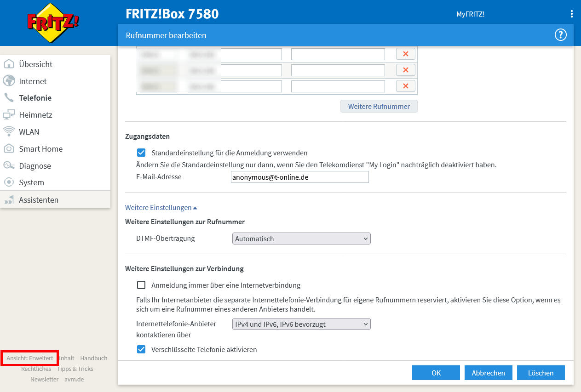The width and height of the screenshot is (581, 392).
Task: Open the three-dot menu in the header
Action: [572, 13]
